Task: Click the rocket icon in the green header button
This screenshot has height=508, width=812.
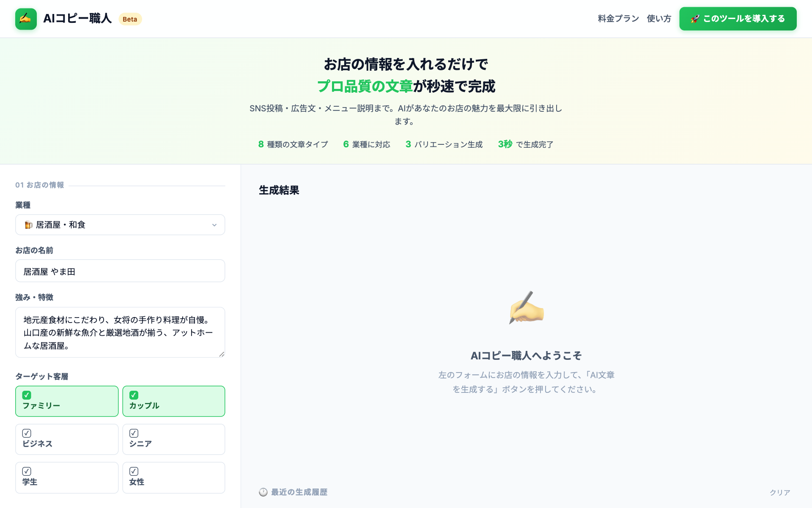Action: (x=695, y=19)
